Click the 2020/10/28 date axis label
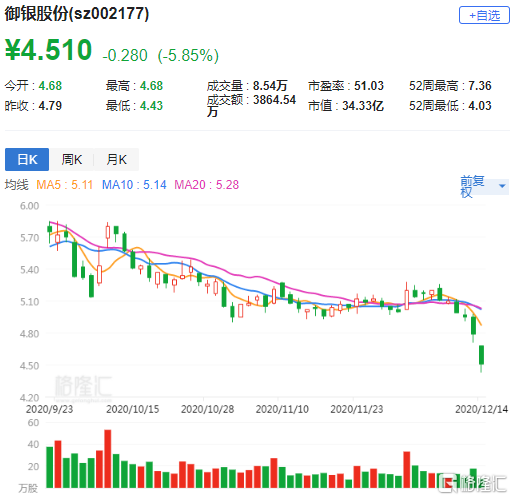 pyautogui.click(x=207, y=409)
